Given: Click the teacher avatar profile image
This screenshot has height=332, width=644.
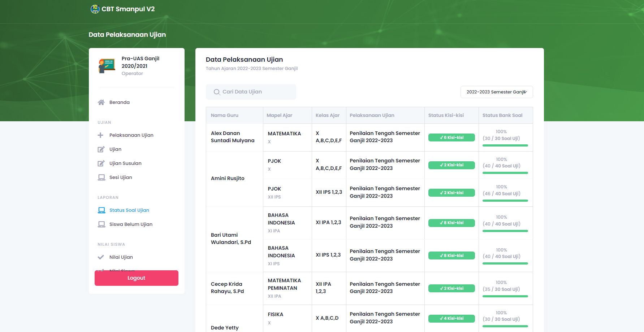Looking at the screenshot, I should pos(107,66).
